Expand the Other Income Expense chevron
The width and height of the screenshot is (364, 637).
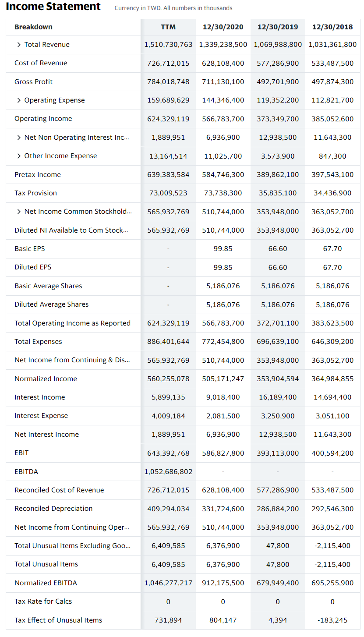19,156
